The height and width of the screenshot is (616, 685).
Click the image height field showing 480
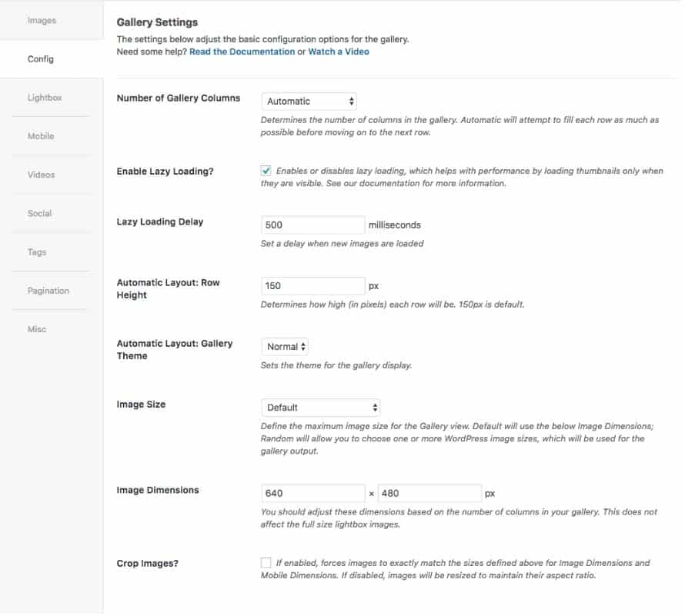pyautogui.click(x=429, y=494)
